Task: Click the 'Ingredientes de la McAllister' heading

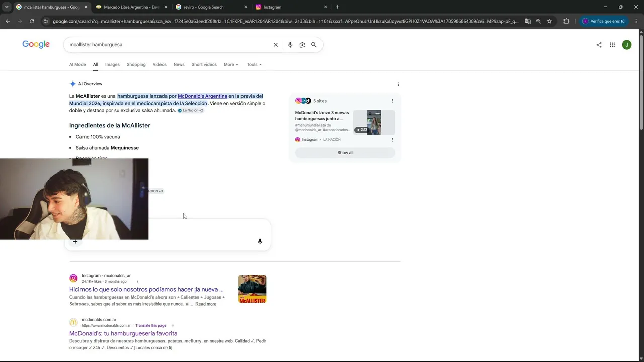Action: 110,126
